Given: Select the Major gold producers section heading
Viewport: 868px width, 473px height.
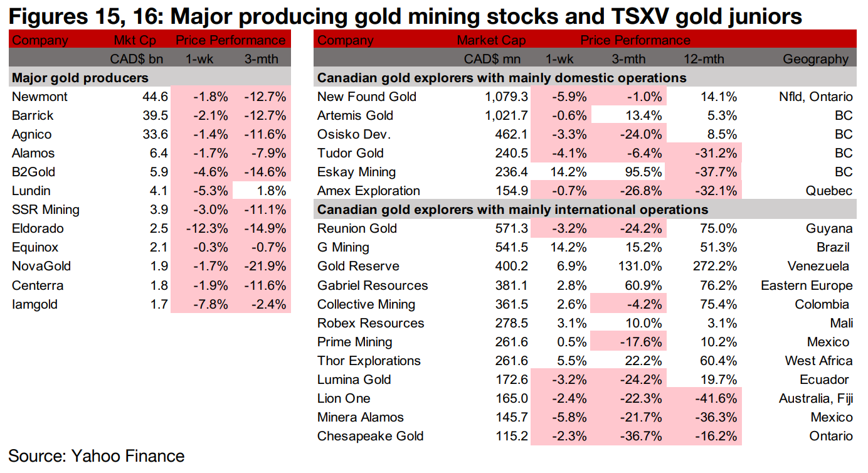Looking at the screenshot, I should pos(80,78).
